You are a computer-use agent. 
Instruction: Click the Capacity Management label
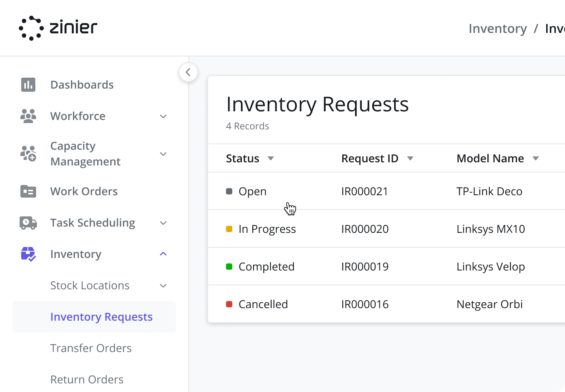point(85,154)
